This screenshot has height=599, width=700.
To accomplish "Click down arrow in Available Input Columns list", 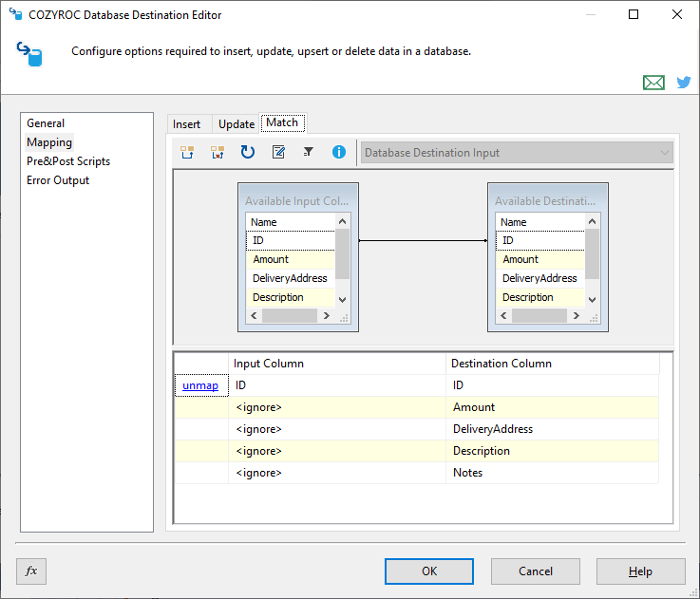I will point(343,300).
